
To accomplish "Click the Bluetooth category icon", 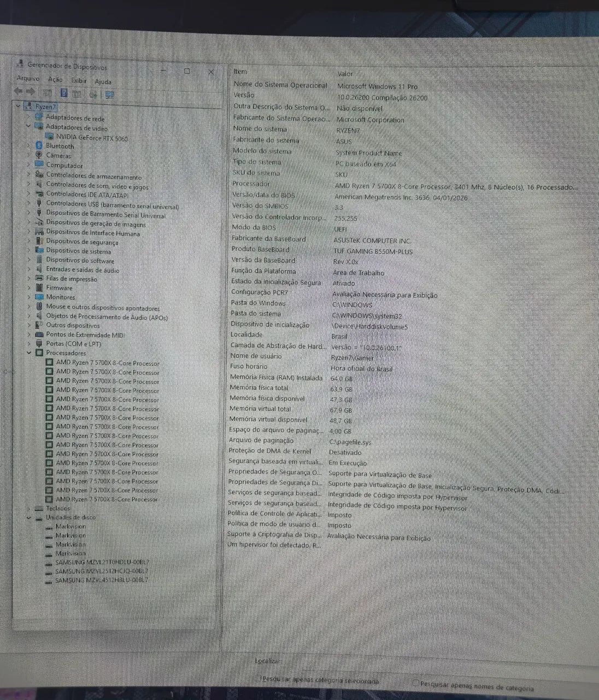I will click(x=39, y=145).
